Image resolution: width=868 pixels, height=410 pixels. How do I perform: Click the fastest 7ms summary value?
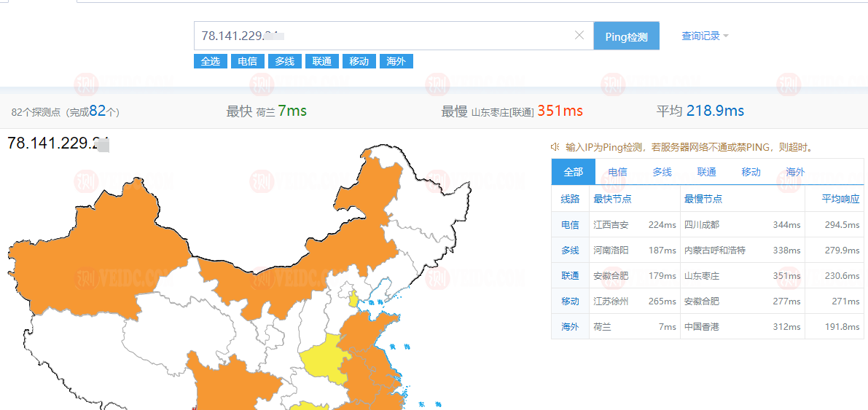[x=292, y=111]
